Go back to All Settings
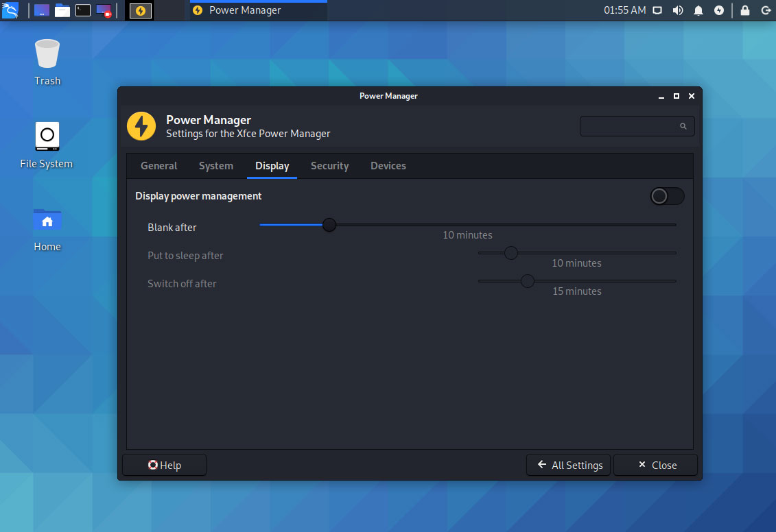This screenshot has width=776, height=532. click(x=569, y=465)
